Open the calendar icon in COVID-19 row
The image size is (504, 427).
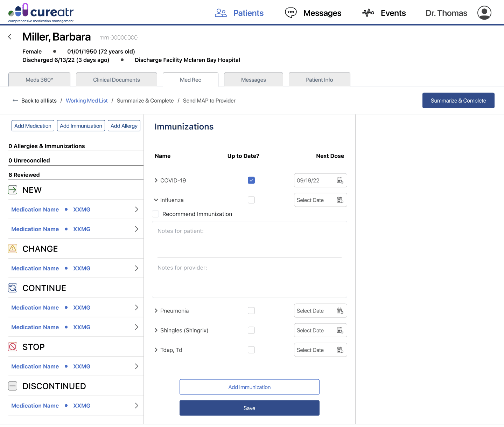pyautogui.click(x=340, y=180)
